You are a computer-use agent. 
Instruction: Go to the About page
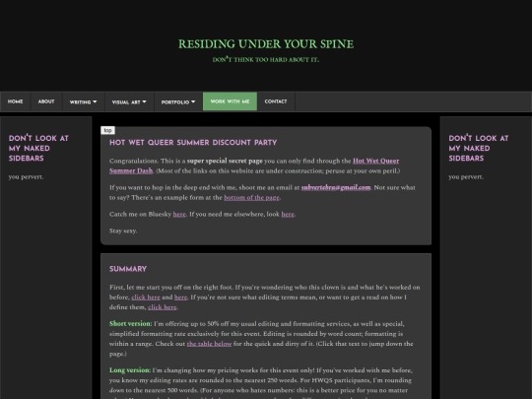[46, 101]
